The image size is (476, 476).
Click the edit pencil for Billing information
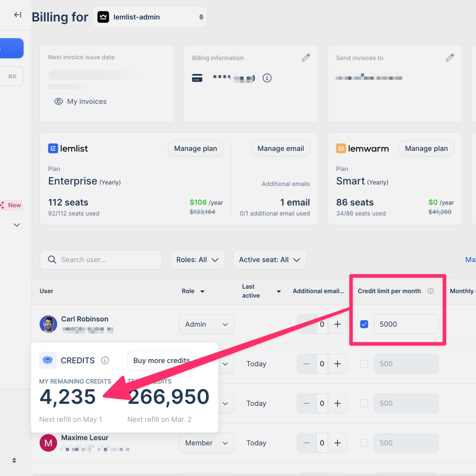pos(306,58)
